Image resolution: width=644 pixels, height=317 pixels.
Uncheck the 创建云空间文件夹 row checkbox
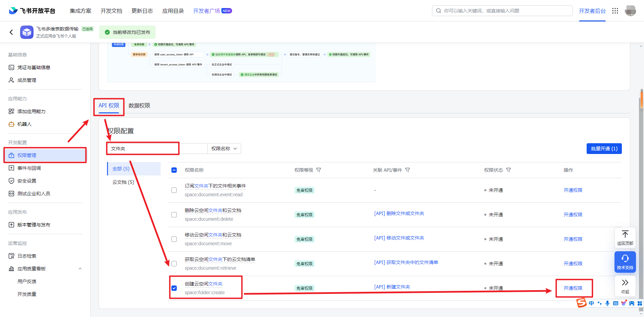[174, 288]
